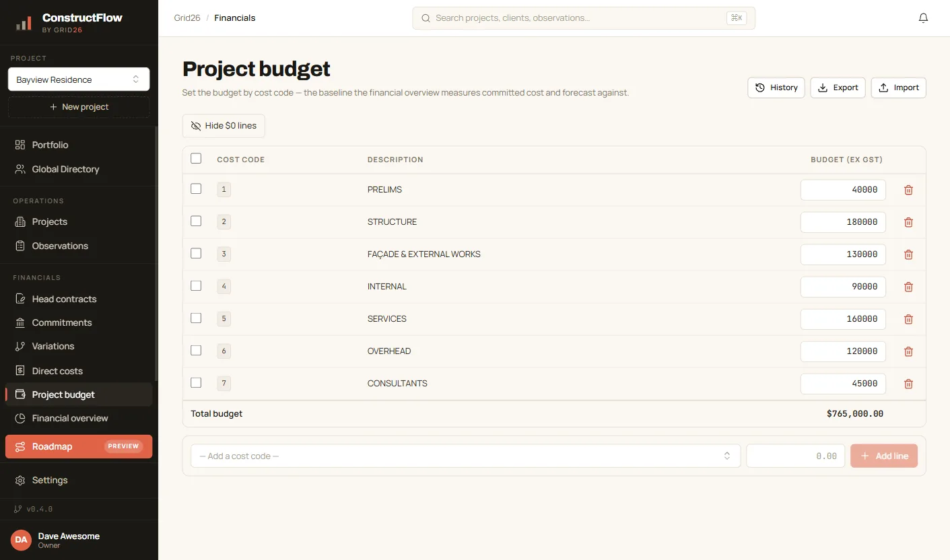Edit the INTERNAL budget 90000 field
This screenshot has width=950, height=560.
pos(843,287)
